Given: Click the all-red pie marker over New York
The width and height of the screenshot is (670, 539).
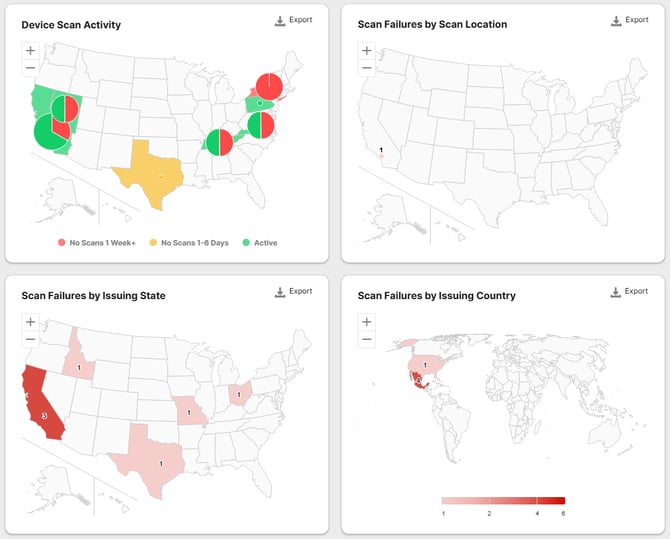Looking at the screenshot, I should tap(269, 86).
